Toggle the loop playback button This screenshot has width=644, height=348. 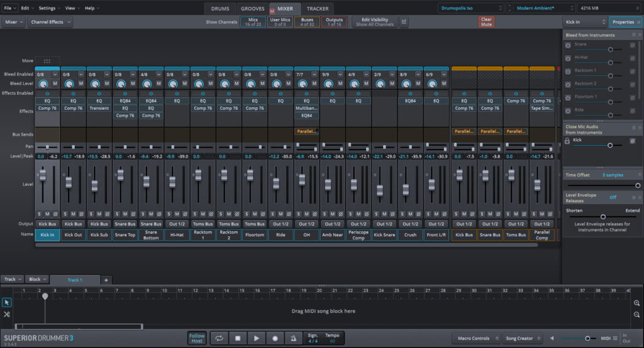219,338
